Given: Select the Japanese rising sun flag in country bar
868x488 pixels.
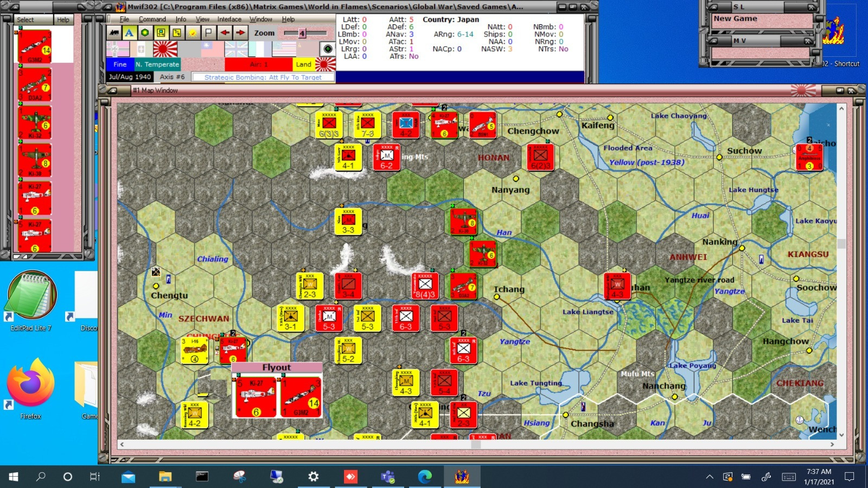Looking at the screenshot, I should (x=165, y=49).
